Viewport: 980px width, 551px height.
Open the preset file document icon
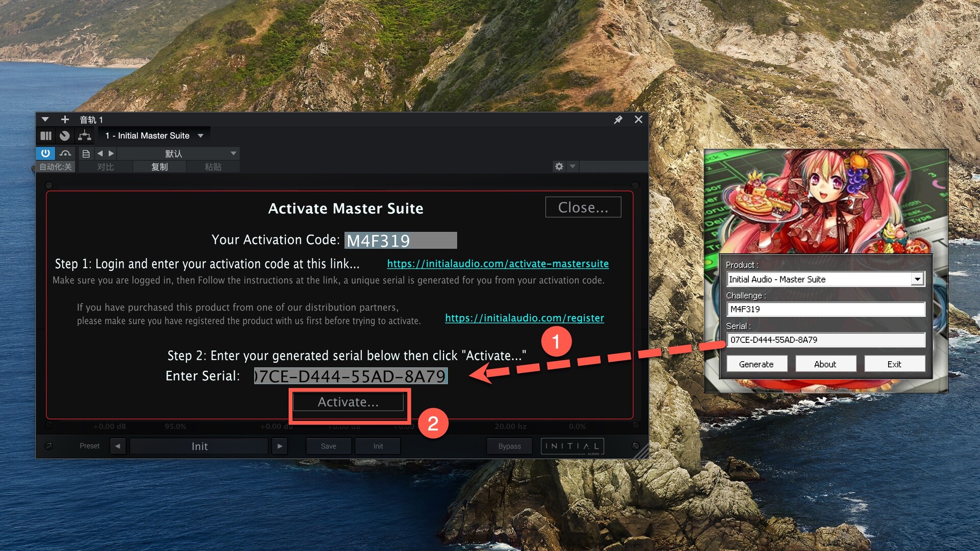point(86,153)
